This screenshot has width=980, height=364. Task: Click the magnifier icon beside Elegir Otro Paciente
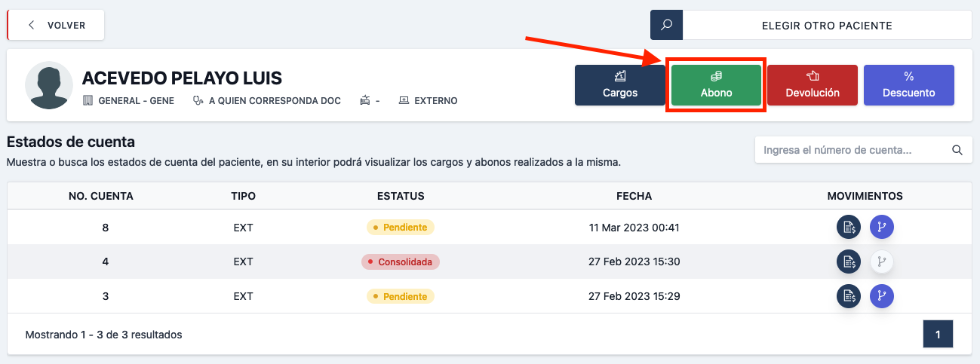[666, 25]
